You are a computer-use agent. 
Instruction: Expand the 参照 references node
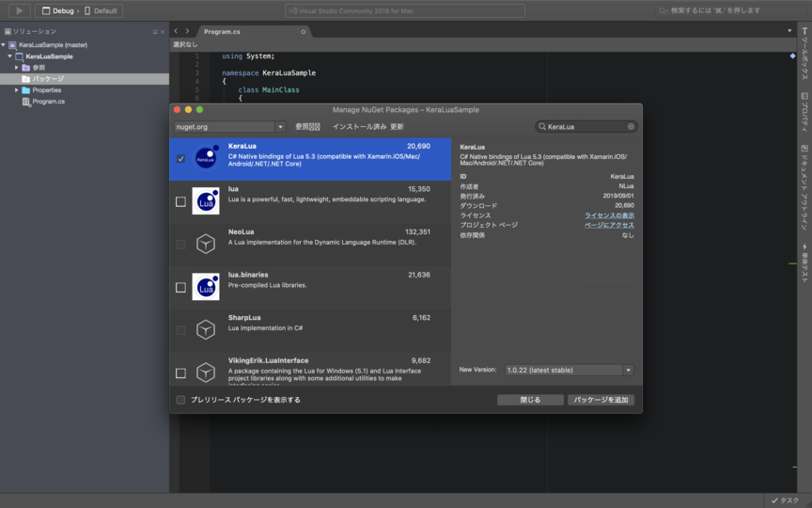click(x=16, y=68)
